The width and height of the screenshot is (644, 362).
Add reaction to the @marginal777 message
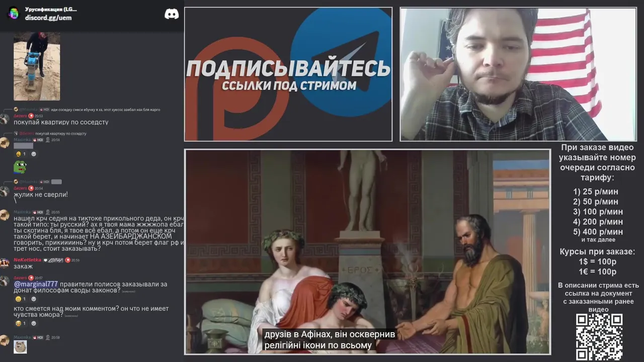(x=34, y=299)
